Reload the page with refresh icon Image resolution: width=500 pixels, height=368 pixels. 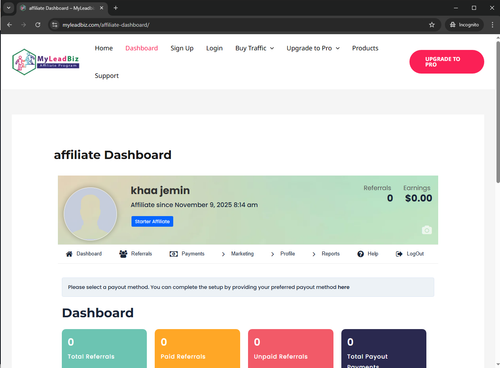38,25
